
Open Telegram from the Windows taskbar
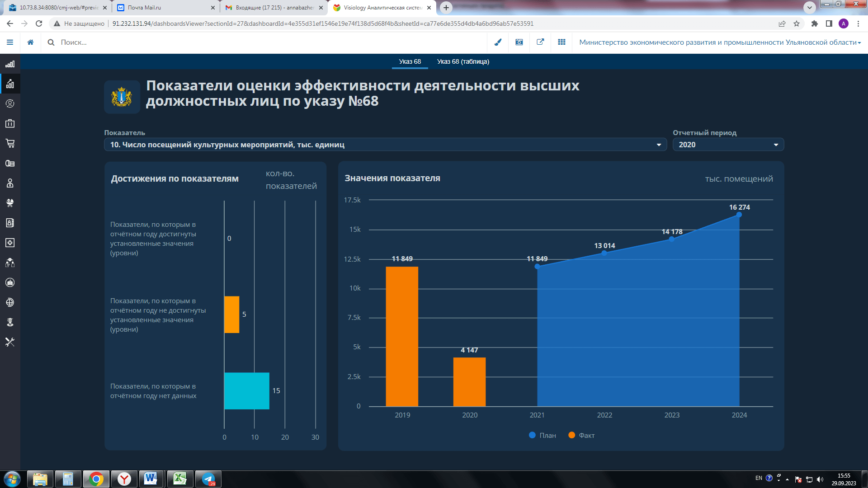208,479
